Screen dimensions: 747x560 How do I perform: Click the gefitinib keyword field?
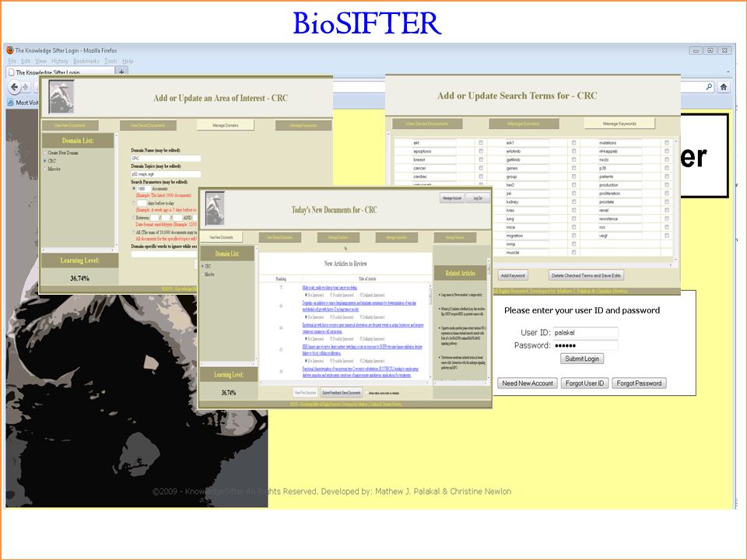527,160
